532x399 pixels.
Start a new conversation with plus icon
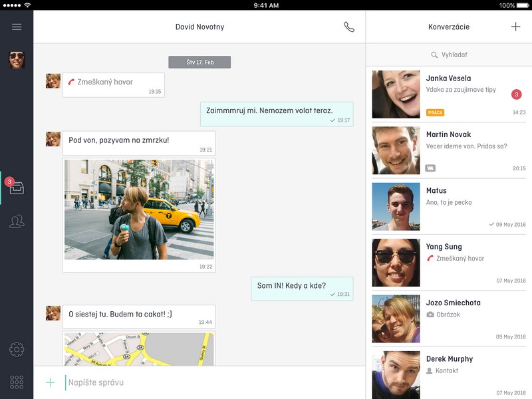pyautogui.click(x=515, y=27)
